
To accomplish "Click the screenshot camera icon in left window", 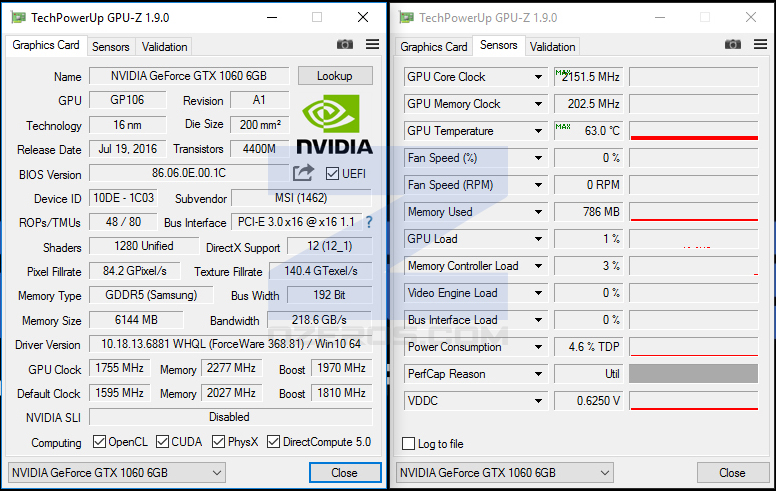I will point(345,45).
